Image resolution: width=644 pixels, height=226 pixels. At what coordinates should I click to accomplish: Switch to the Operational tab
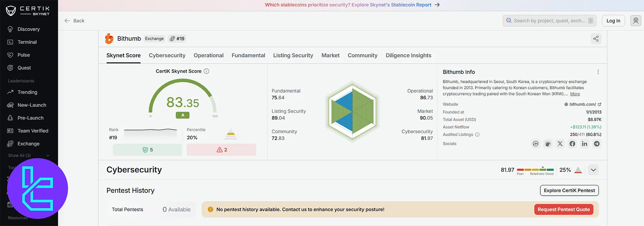click(209, 55)
